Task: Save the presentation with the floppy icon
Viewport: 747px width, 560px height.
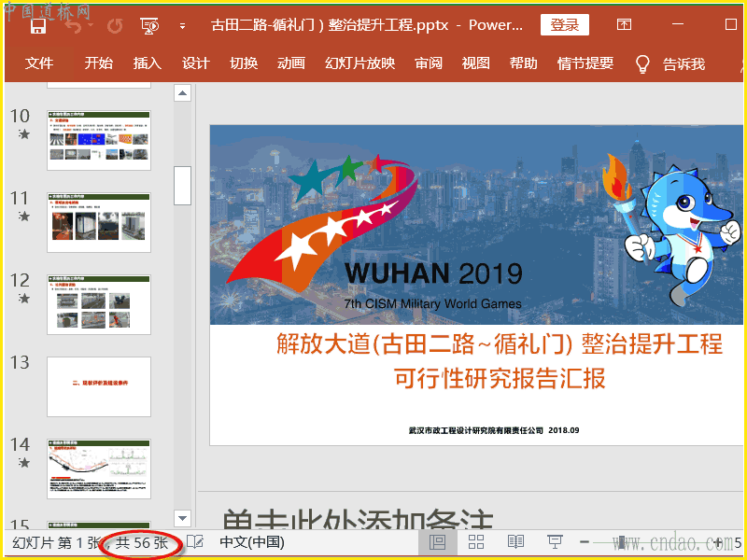Action: tap(38, 26)
